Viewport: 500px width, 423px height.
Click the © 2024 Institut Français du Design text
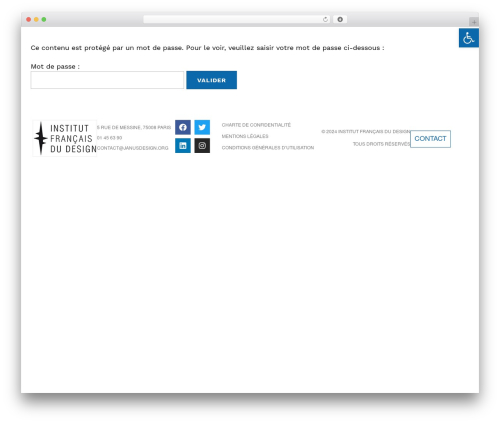366,132
